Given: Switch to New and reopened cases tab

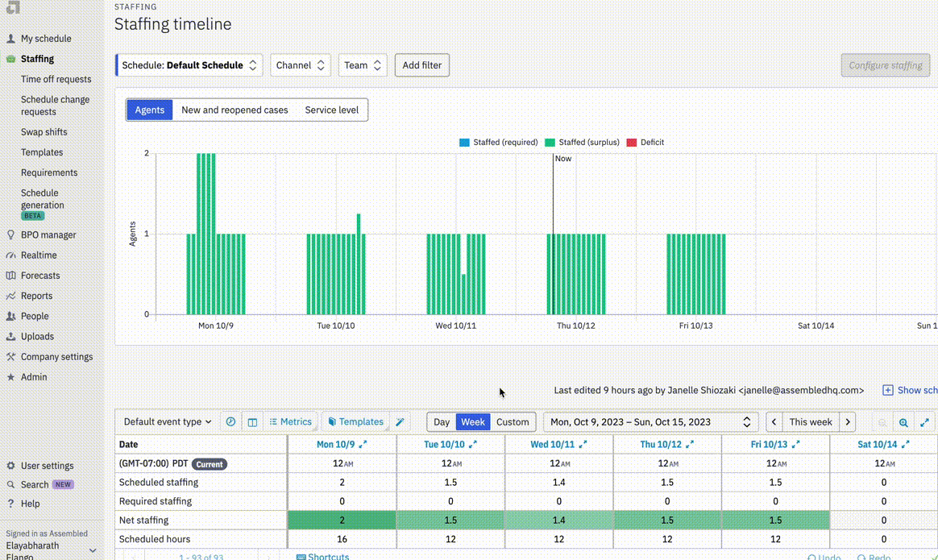Looking at the screenshot, I should (234, 110).
